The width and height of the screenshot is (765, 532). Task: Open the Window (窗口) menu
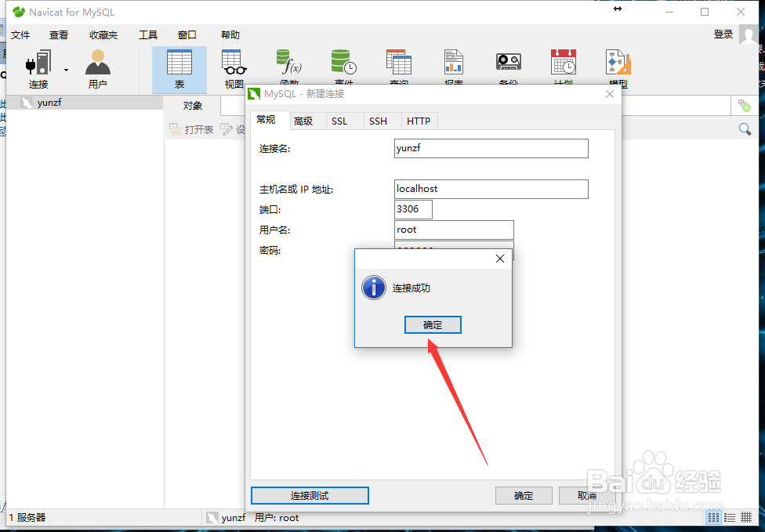(187, 35)
